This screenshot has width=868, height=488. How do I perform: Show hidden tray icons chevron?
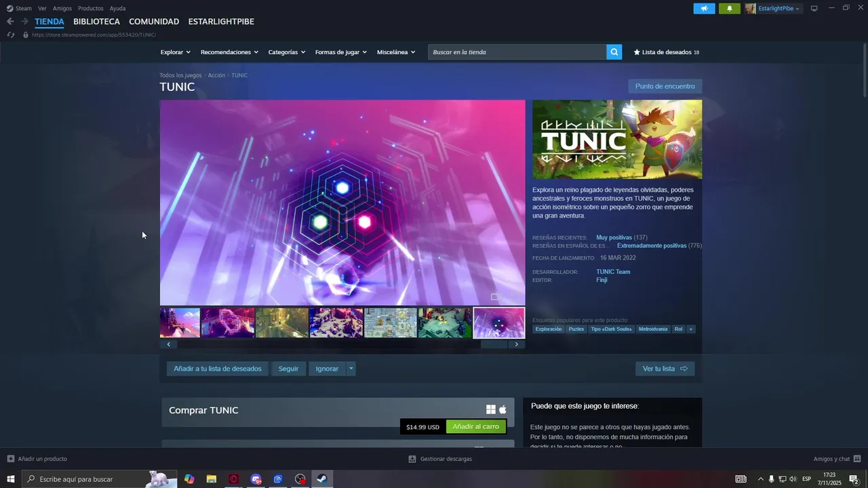pyautogui.click(x=760, y=479)
